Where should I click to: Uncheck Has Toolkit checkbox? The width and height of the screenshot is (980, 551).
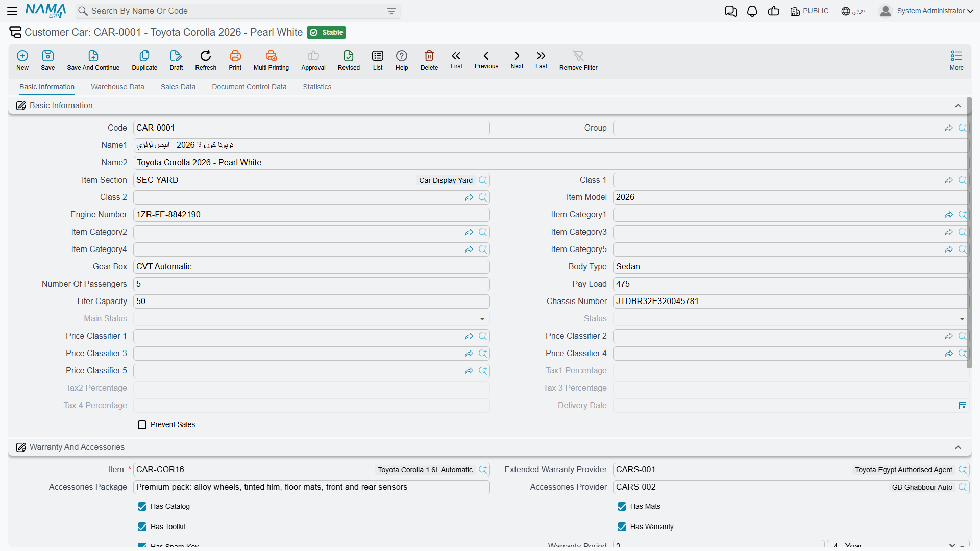click(142, 527)
